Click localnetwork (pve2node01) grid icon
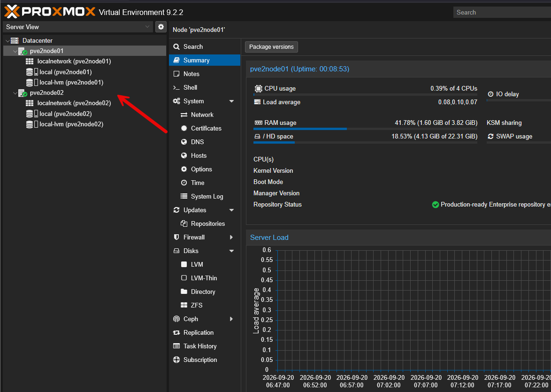The height and width of the screenshot is (392, 551). [30, 61]
